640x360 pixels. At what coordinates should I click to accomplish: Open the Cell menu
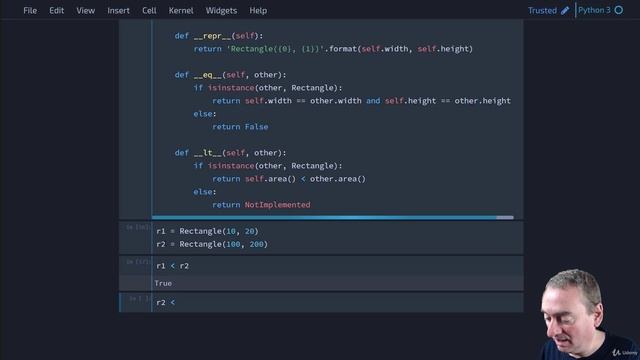coord(149,11)
